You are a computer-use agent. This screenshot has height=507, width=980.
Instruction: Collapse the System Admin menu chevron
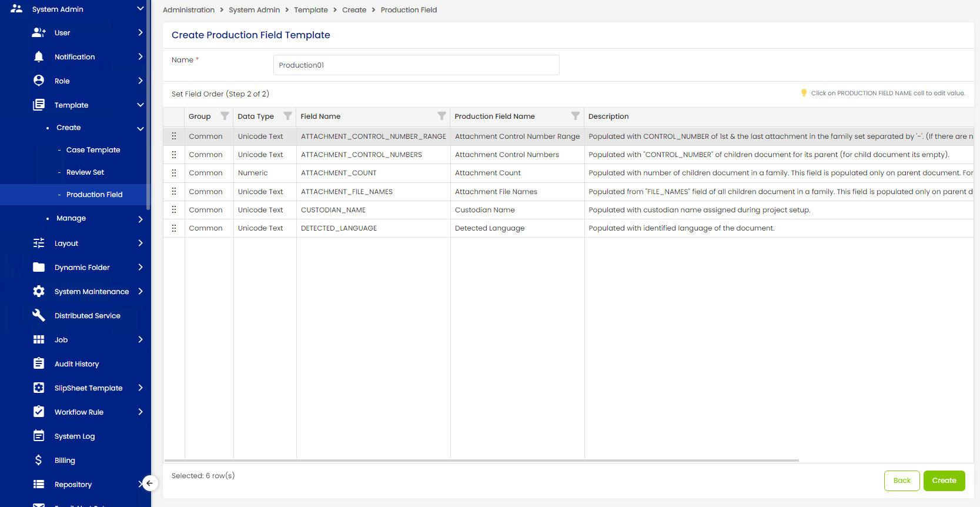click(x=140, y=9)
